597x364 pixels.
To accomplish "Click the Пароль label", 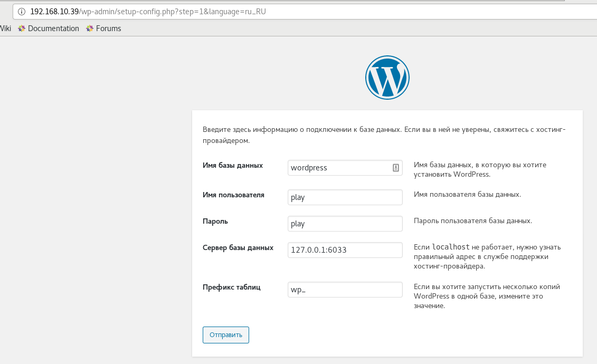I will click(x=215, y=222).
